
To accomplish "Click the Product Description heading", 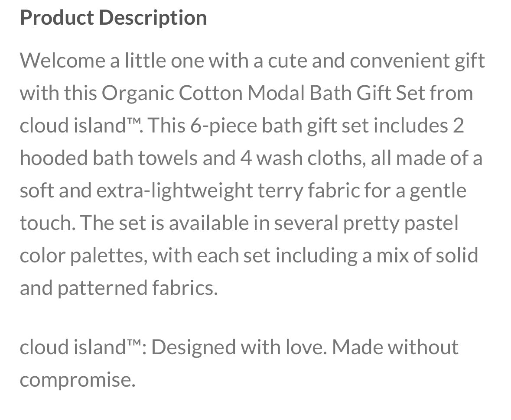I will [x=113, y=18].
